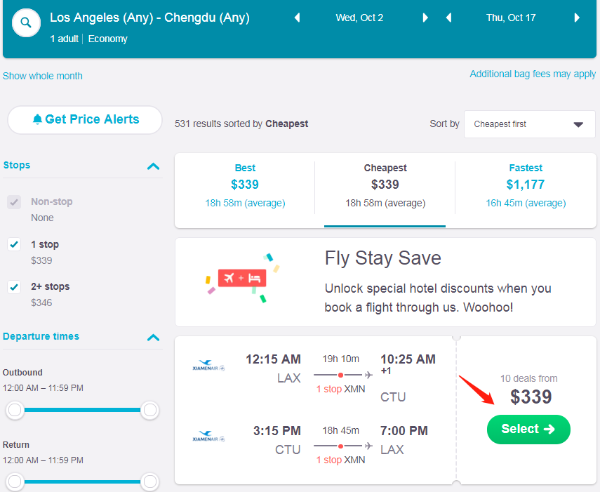Open Show whole month link

coord(43,76)
